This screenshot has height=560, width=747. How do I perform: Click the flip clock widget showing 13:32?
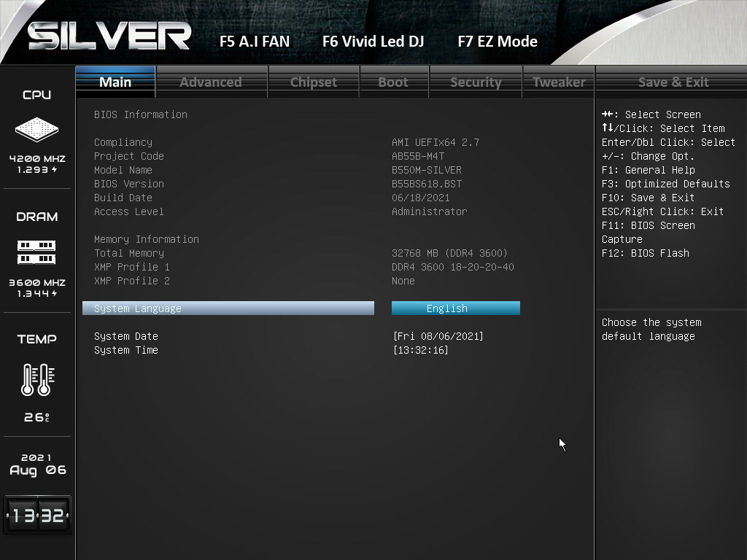pyautogui.click(x=37, y=516)
